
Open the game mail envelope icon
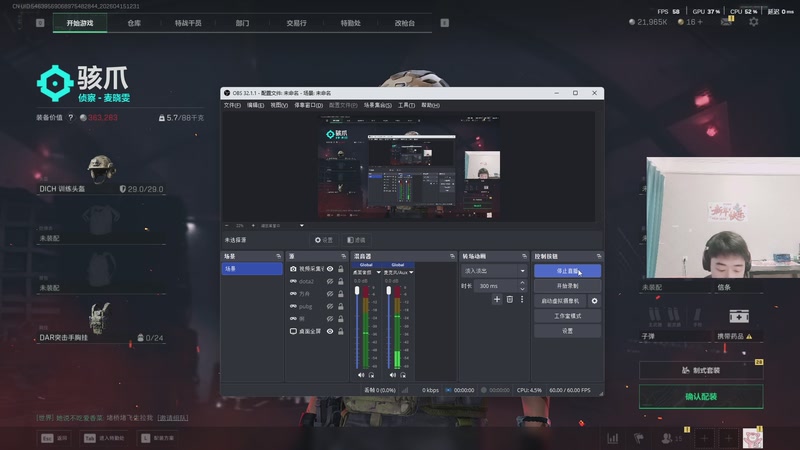(x=727, y=21)
